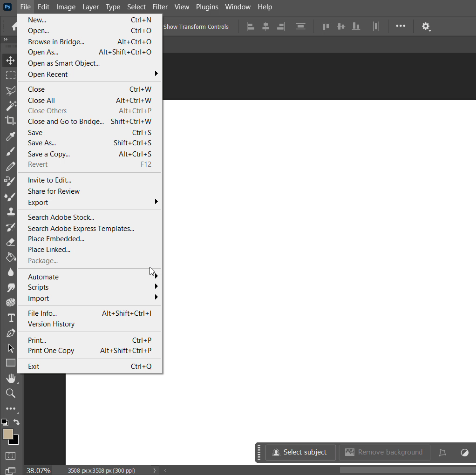Viewport: 476px width, 475px height.
Task: Choose Browse in Bridge entry
Action: pos(89,42)
